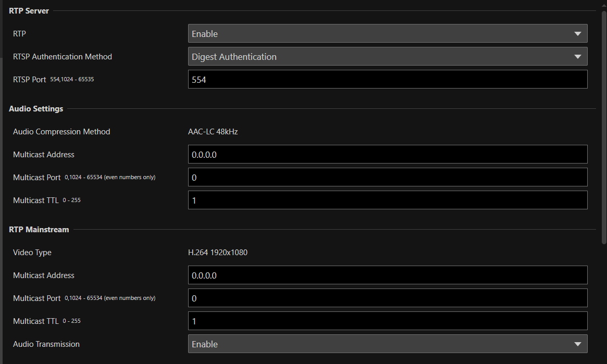Open the Audio Transmission dropdown
Viewport: 607px width, 364px height.
388,344
